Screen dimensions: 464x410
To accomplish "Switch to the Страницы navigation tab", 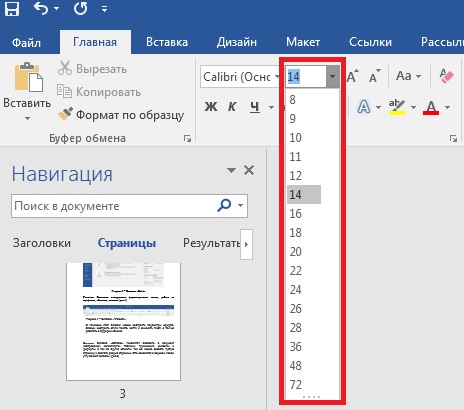I will tap(127, 243).
